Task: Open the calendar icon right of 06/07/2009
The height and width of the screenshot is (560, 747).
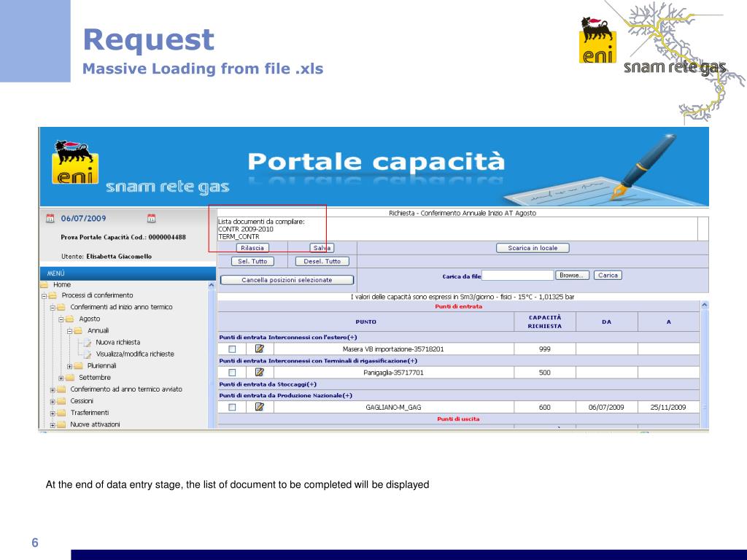Action: (x=152, y=219)
